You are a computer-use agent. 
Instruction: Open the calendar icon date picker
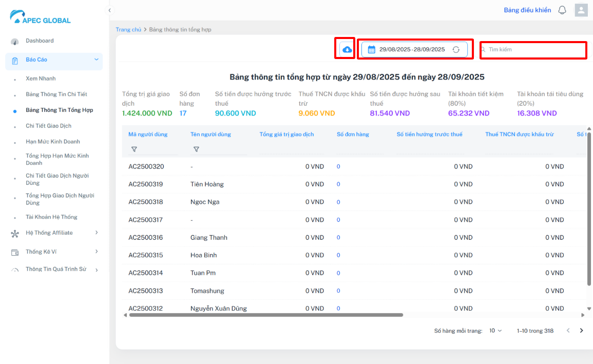point(372,50)
